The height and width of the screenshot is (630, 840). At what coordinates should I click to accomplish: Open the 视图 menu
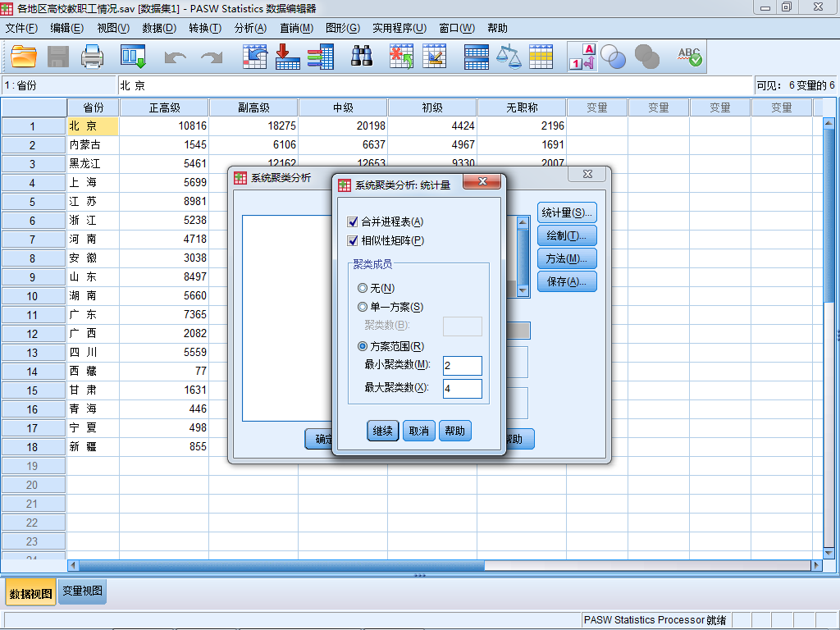(x=113, y=29)
